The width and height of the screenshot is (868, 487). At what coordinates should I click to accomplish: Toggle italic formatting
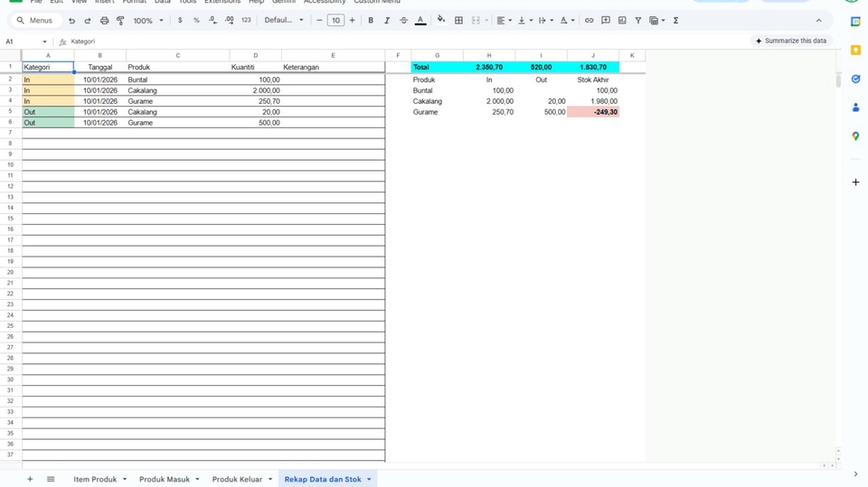pos(387,21)
